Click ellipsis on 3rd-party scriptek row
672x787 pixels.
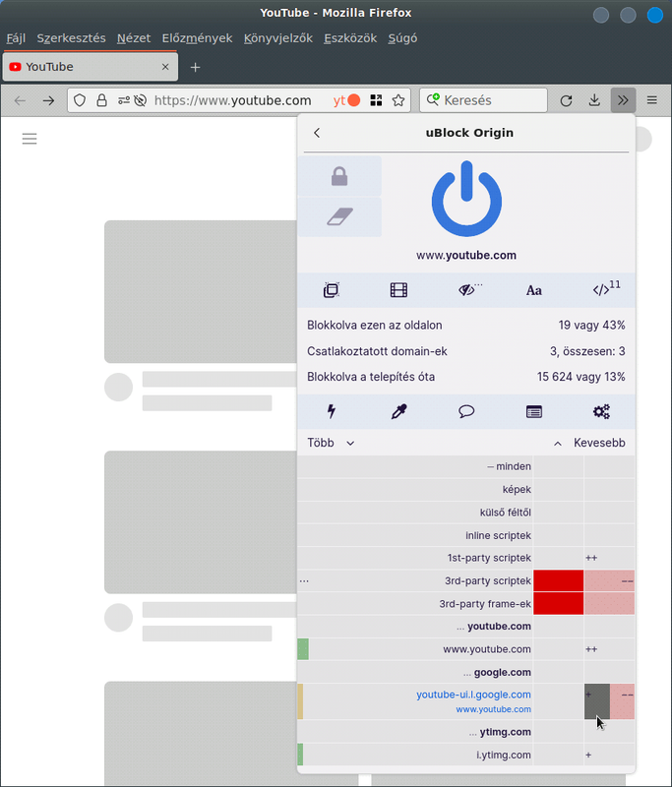tap(304, 580)
